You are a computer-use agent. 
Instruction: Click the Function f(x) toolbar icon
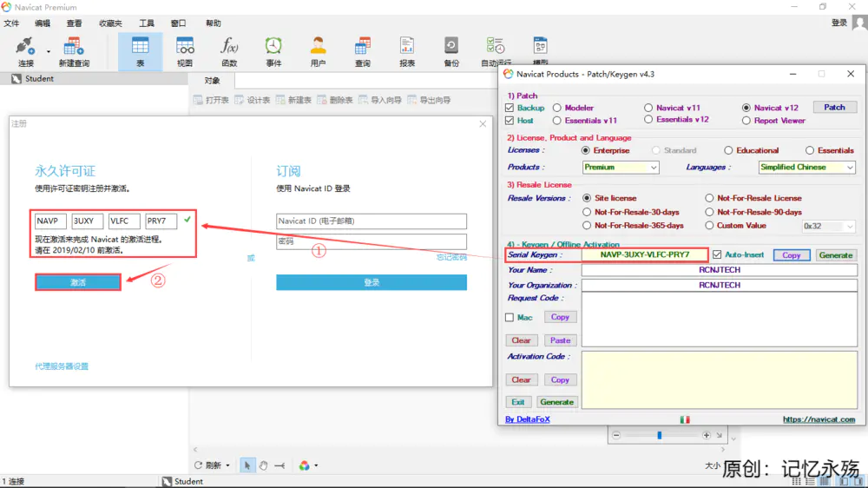229,51
